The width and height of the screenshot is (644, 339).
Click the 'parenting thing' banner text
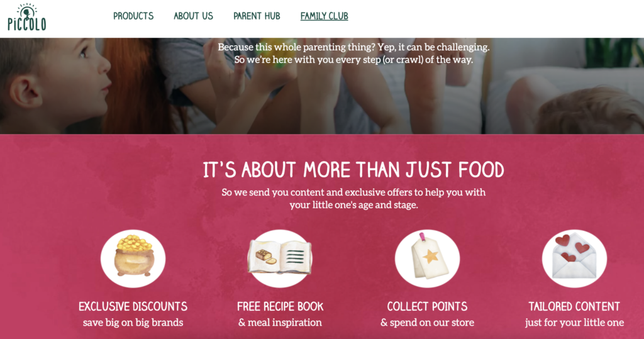[353, 53]
